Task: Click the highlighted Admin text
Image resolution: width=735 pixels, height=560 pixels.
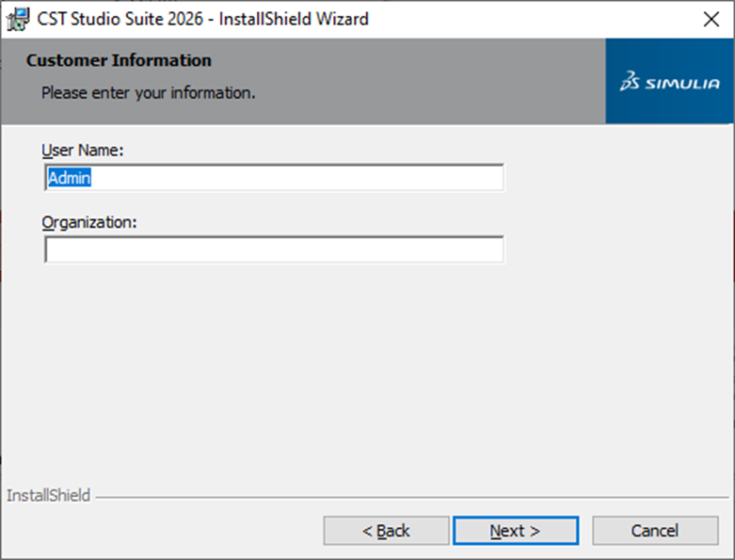Action: (x=69, y=178)
